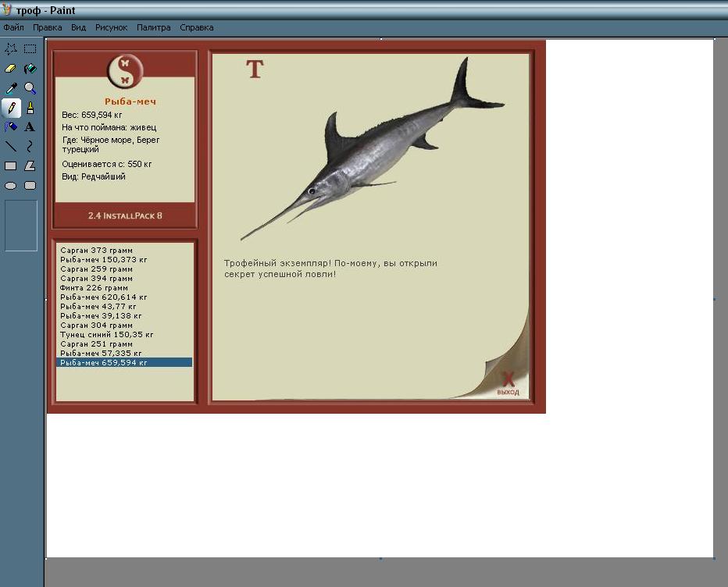
Task: Select the Line tool
Action: pos(11,147)
